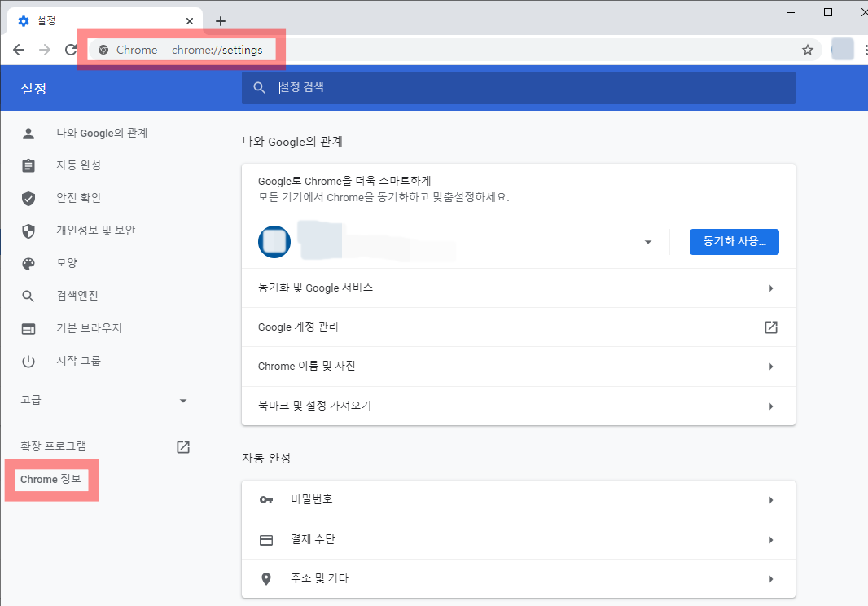Click the 자동 완성 section heading

(266, 458)
